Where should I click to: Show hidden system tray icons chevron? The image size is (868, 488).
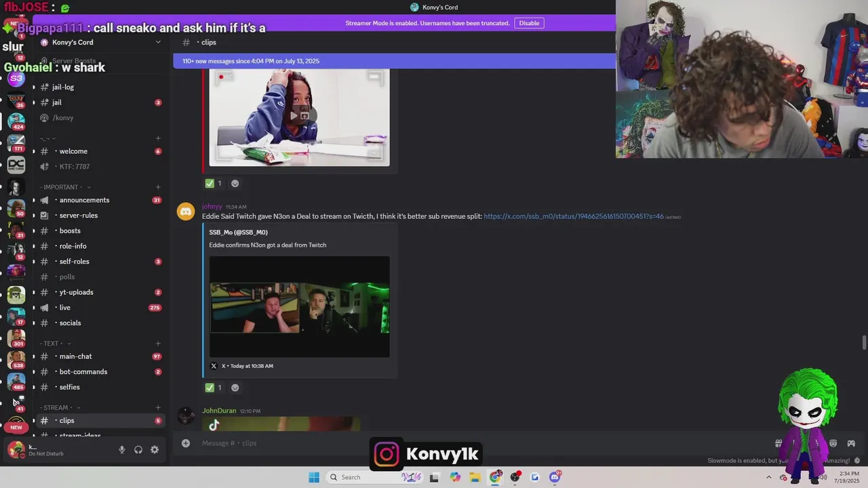pos(769,477)
